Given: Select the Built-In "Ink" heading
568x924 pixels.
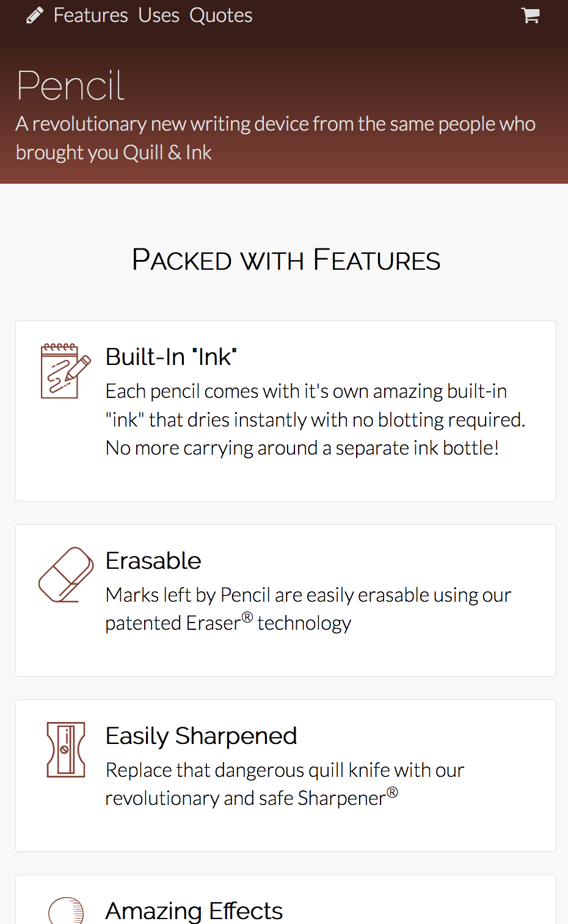Looking at the screenshot, I should tap(171, 357).
